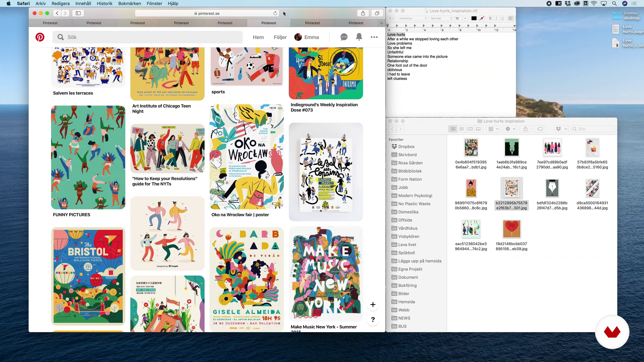Open Pinterest messages speech bubble icon
The height and width of the screenshot is (362, 644).
tap(344, 37)
